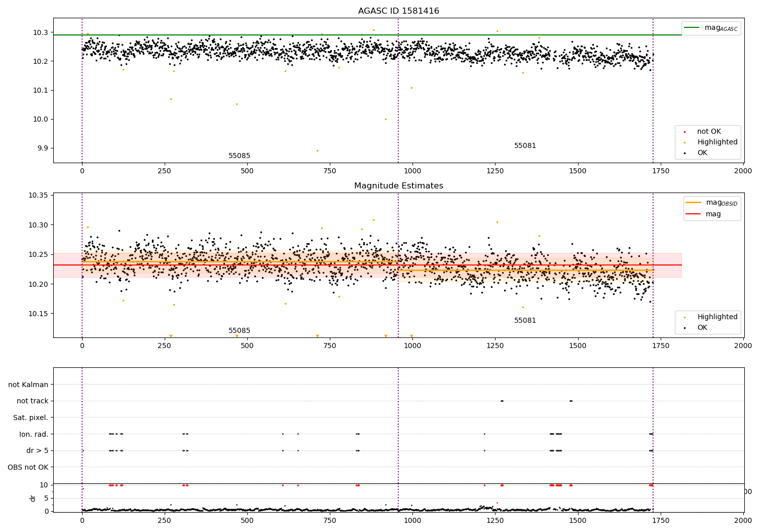Screen dimensions: 760x532
Task: Click the 10.1 y-axis tick in top plot
Action: click(x=41, y=91)
